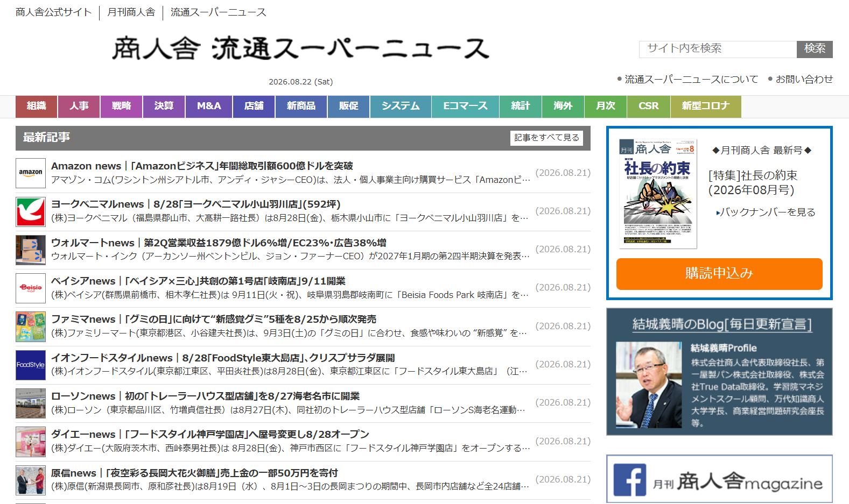The width and height of the screenshot is (849, 504).
Task: Click the 商人舎 流通スーパーニュース site logo
Action: pos(300,48)
